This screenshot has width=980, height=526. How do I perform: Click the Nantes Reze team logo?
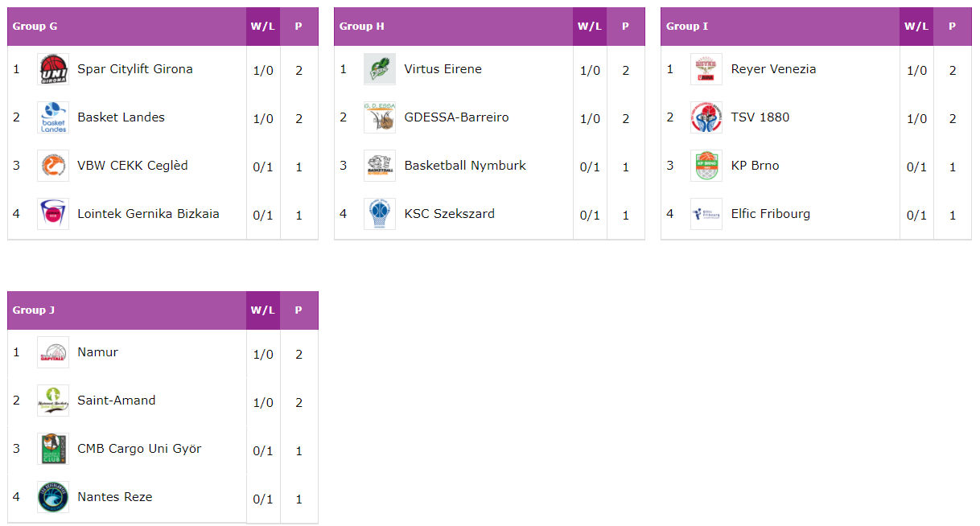coord(53,497)
